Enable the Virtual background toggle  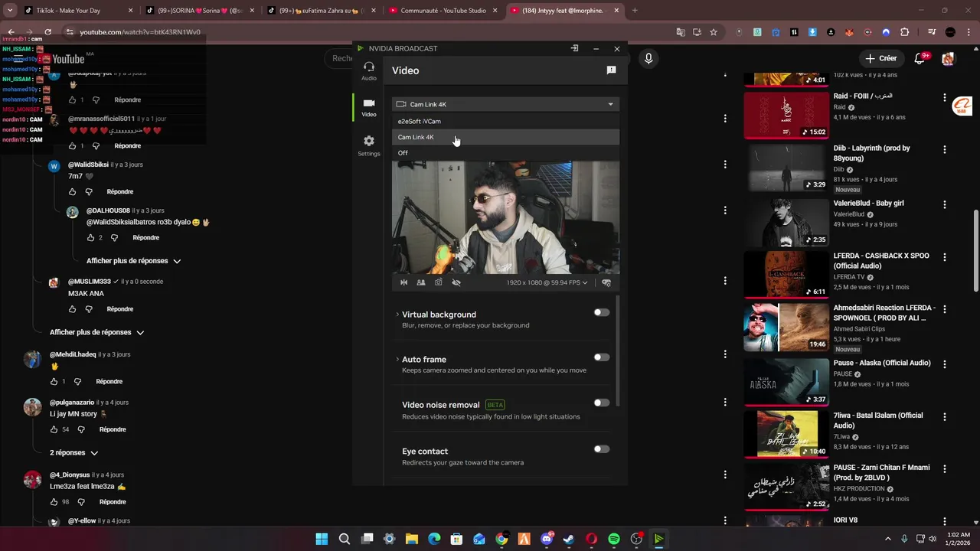click(602, 312)
